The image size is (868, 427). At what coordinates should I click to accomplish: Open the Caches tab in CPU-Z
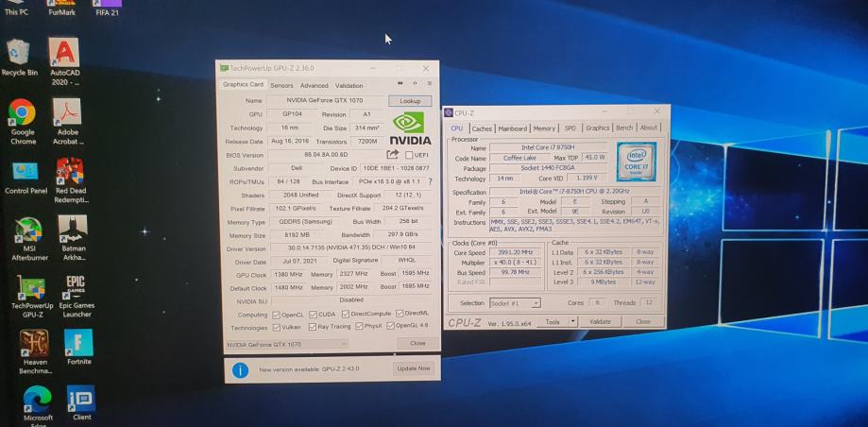point(482,128)
